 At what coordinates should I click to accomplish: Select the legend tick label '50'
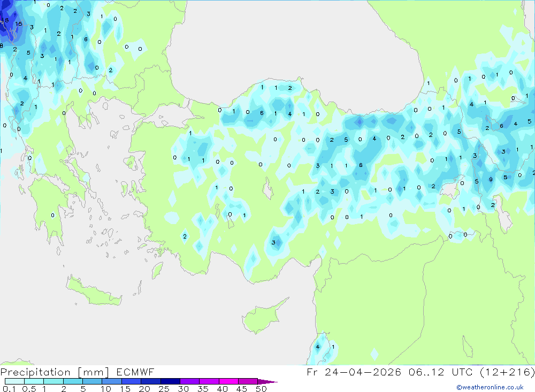coord(261,389)
